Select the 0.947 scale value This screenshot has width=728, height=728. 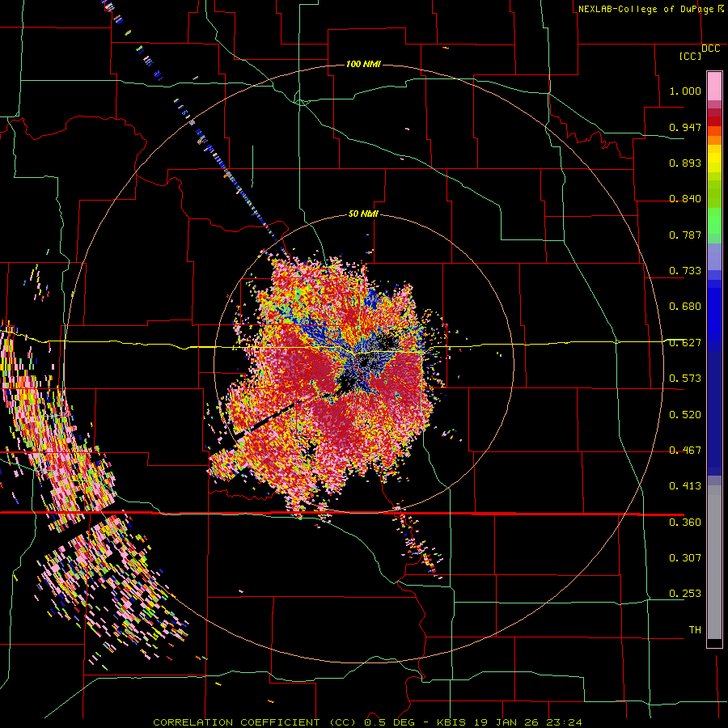(685, 127)
